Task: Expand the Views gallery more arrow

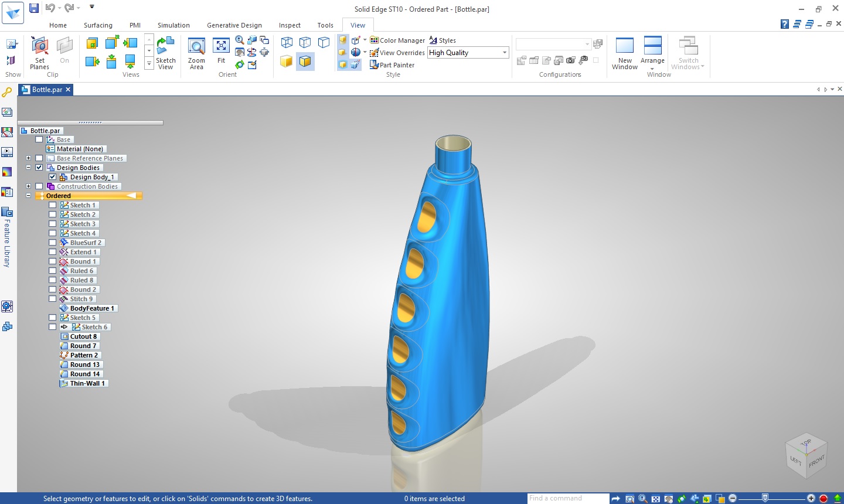Action: 149,63
